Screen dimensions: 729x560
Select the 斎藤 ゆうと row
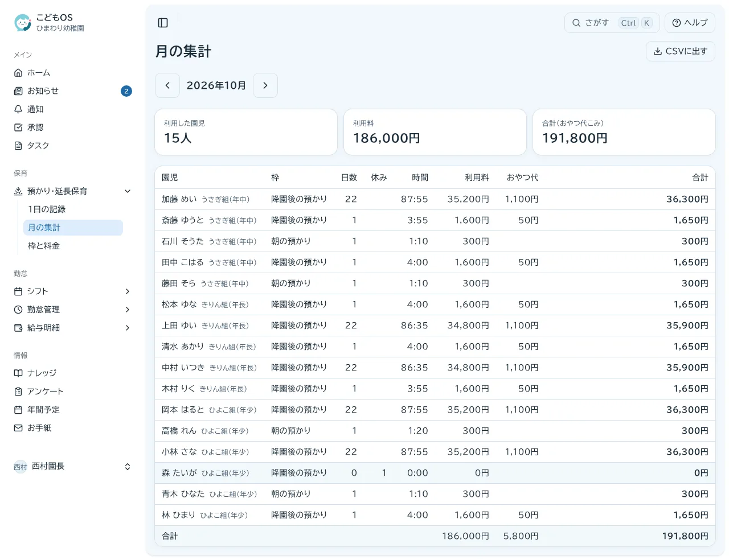point(435,220)
